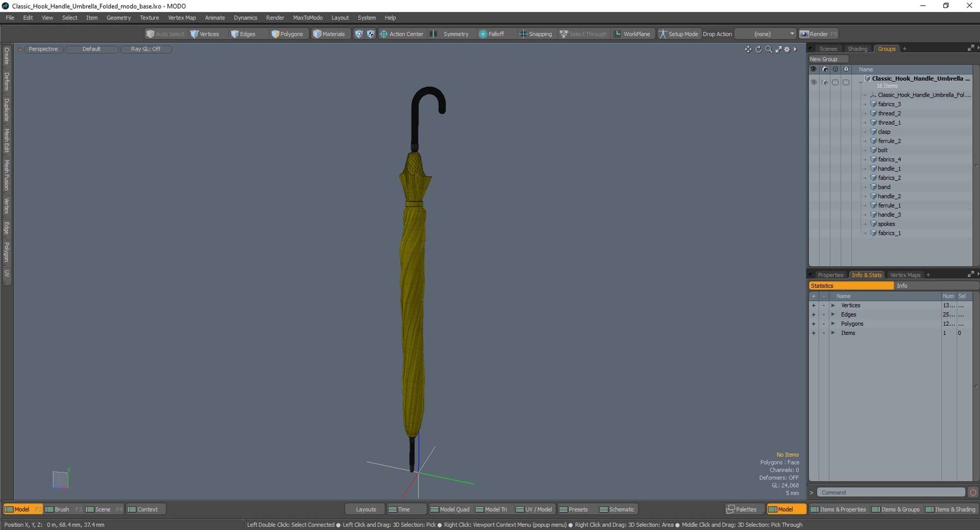This screenshot has height=530, width=980.
Task: Click viewport pan/move control icon
Action: click(748, 49)
